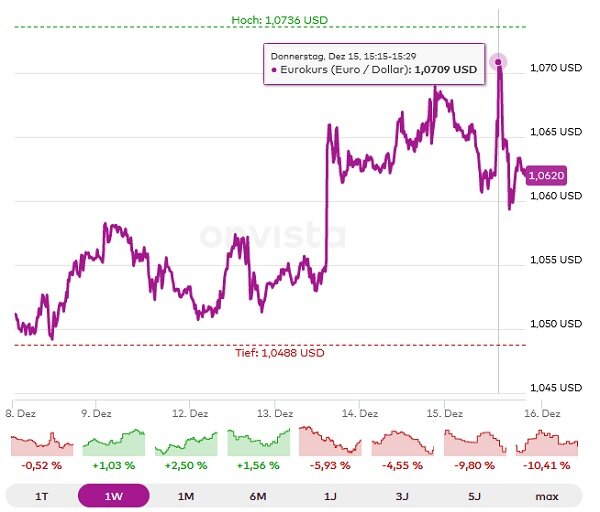Image resolution: width=600 pixels, height=512 pixels.
Task: Choose the max chart range
Action: pyautogui.click(x=547, y=496)
